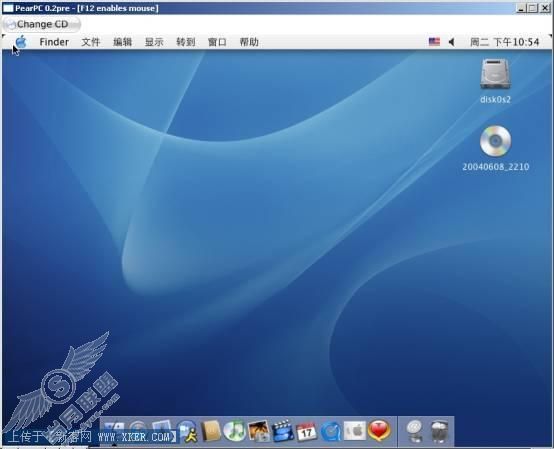Image resolution: width=554 pixels, height=449 pixels.
Task: Launch iChat from the dock
Action: click(x=187, y=431)
